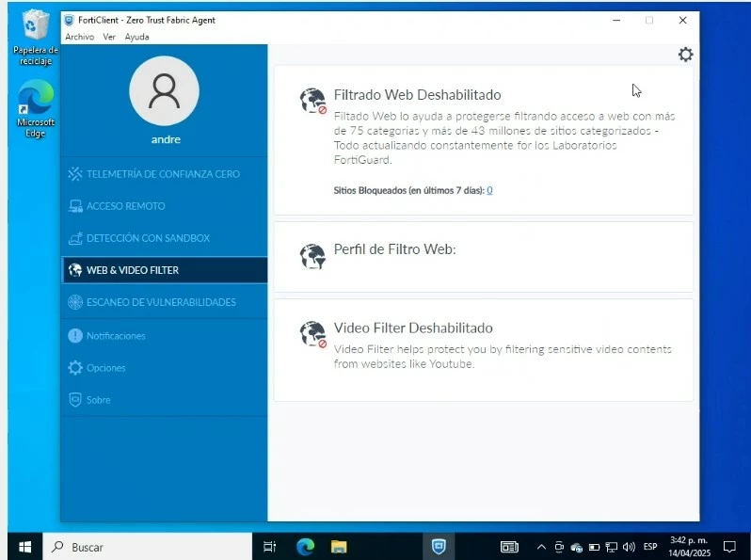Minimize the FortiClient window

pyautogui.click(x=616, y=20)
